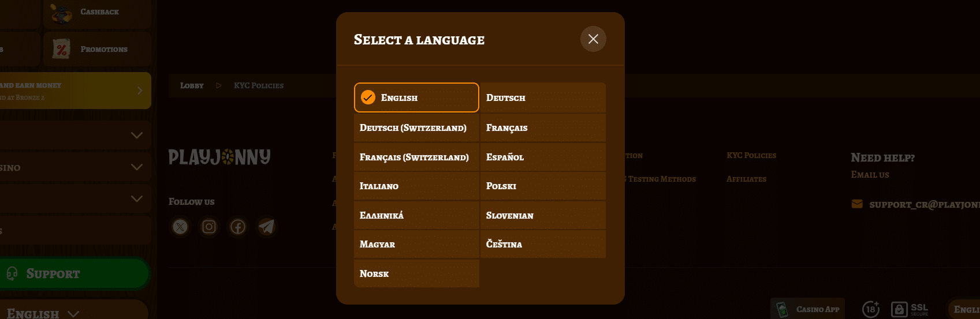Click the support email envelope icon
The image size is (980, 319).
pyautogui.click(x=857, y=204)
